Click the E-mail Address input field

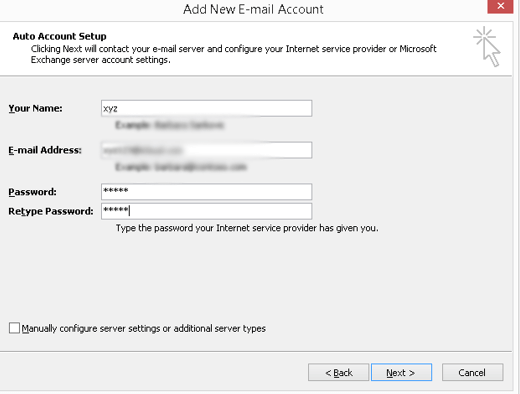pos(206,150)
